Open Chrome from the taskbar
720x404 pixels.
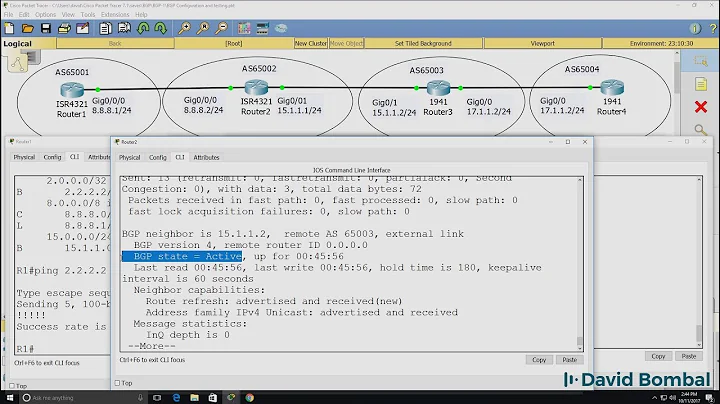tap(249, 398)
